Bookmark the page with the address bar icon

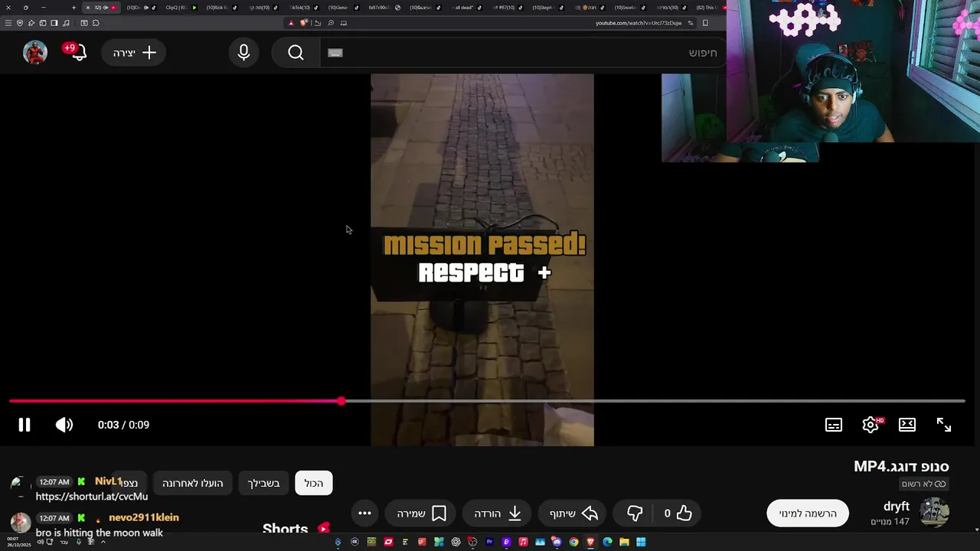[x=705, y=23]
